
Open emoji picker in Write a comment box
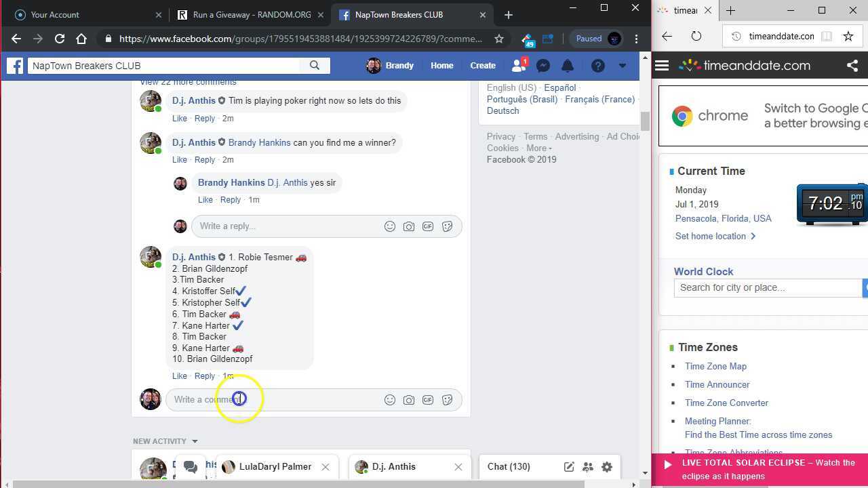390,400
